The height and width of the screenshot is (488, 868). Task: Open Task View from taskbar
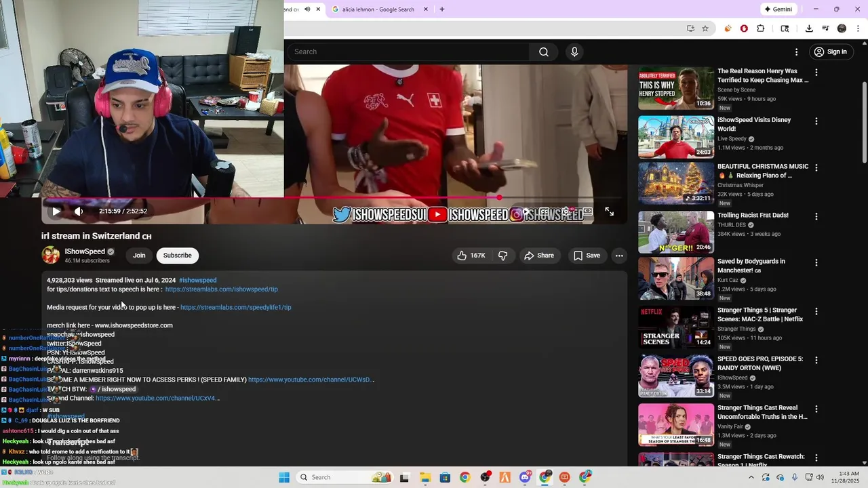(404, 477)
